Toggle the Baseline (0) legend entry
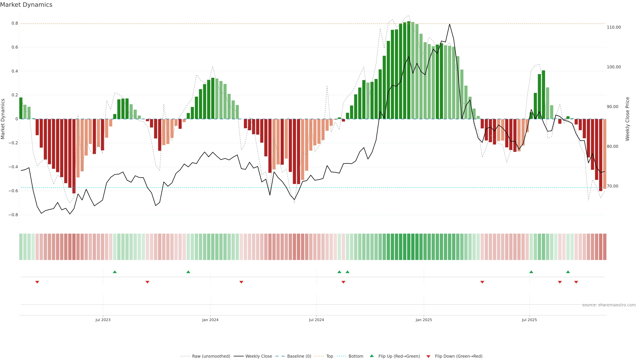The width and height of the screenshot is (644, 362). click(x=299, y=356)
